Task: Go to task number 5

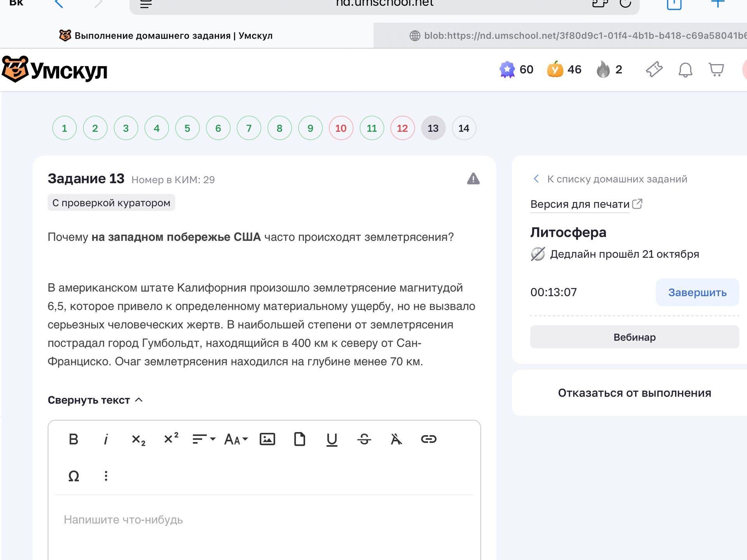Action: pyautogui.click(x=187, y=128)
